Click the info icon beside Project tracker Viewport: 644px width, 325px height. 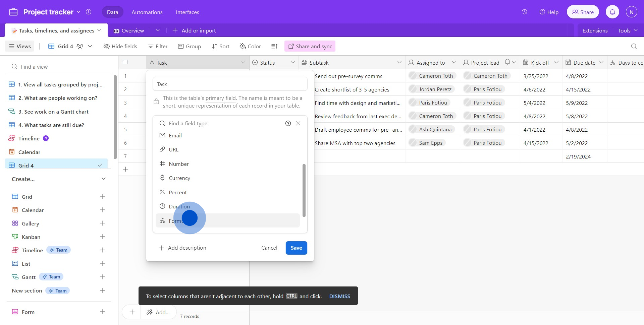(x=89, y=12)
